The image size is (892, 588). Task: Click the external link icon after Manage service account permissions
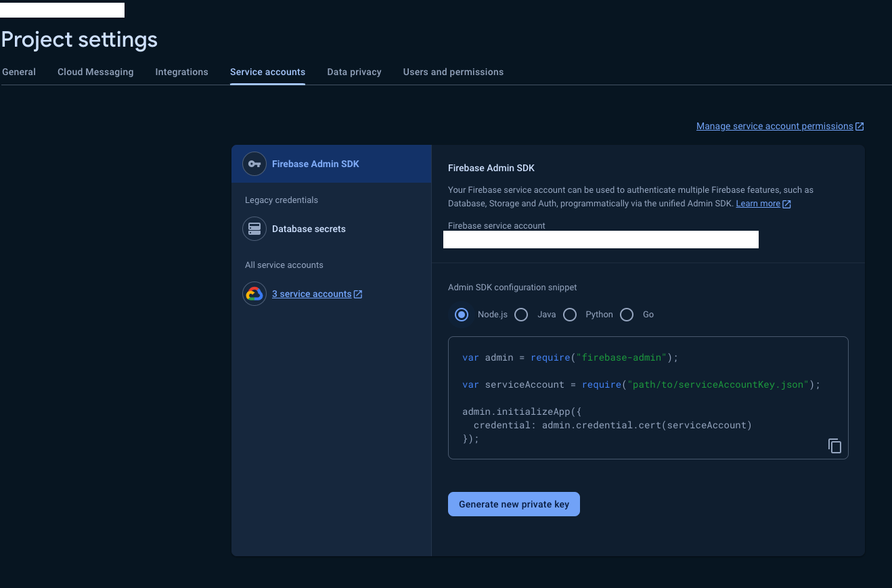pyautogui.click(x=860, y=126)
